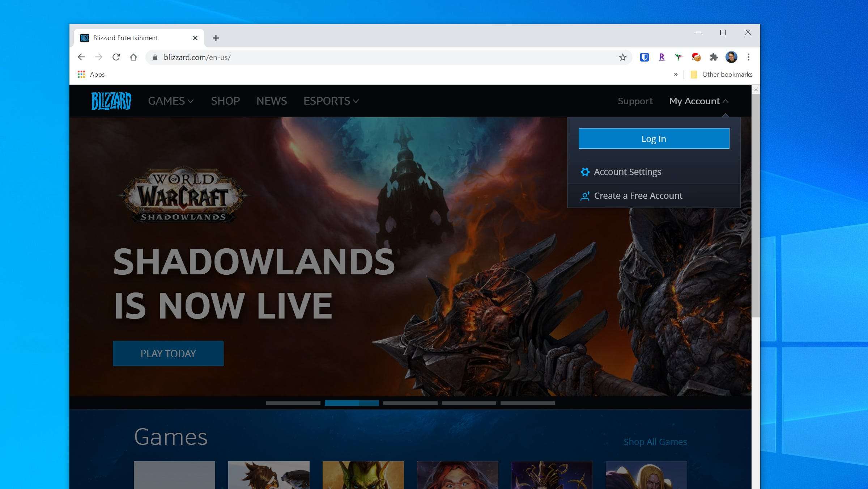Go to the Support page
Viewport: 868px width, 489px height.
pos(635,101)
